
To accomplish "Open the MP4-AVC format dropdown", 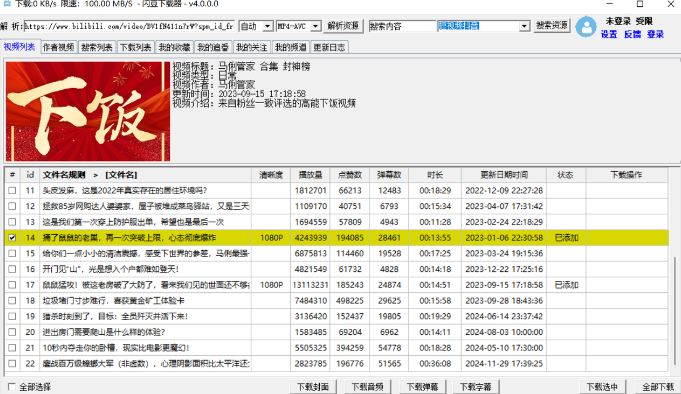I will 316,26.
